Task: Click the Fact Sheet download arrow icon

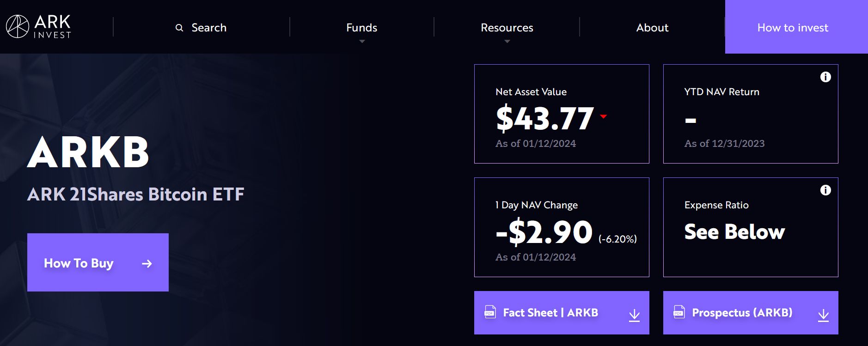Action: point(634,315)
